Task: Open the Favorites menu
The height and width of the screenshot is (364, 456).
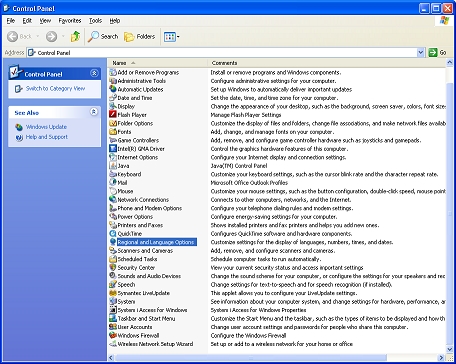Action: click(70, 21)
